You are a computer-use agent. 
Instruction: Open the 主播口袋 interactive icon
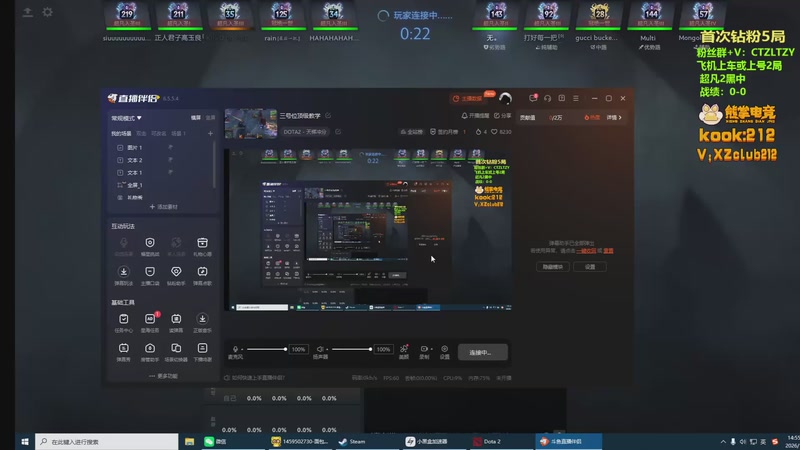click(x=150, y=272)
